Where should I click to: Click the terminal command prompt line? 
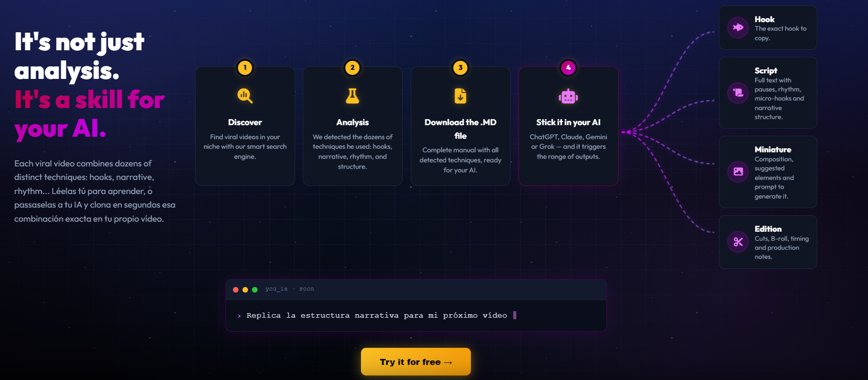click(x=377, y=315)
